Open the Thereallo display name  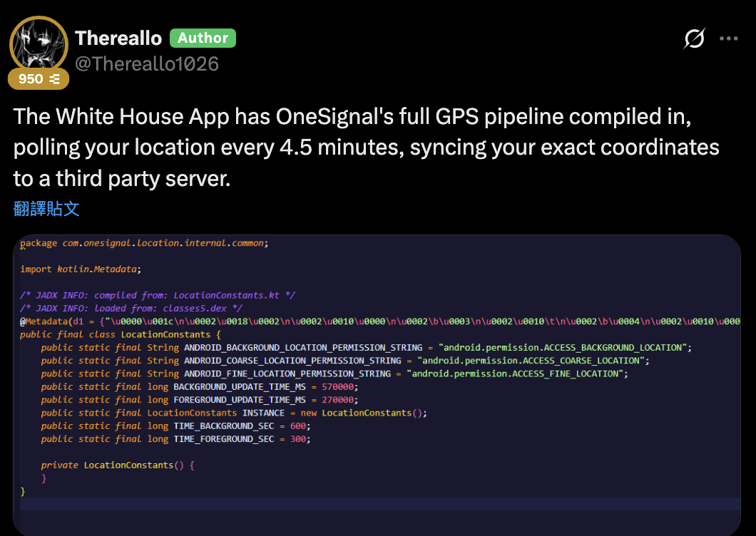point(118,38)
